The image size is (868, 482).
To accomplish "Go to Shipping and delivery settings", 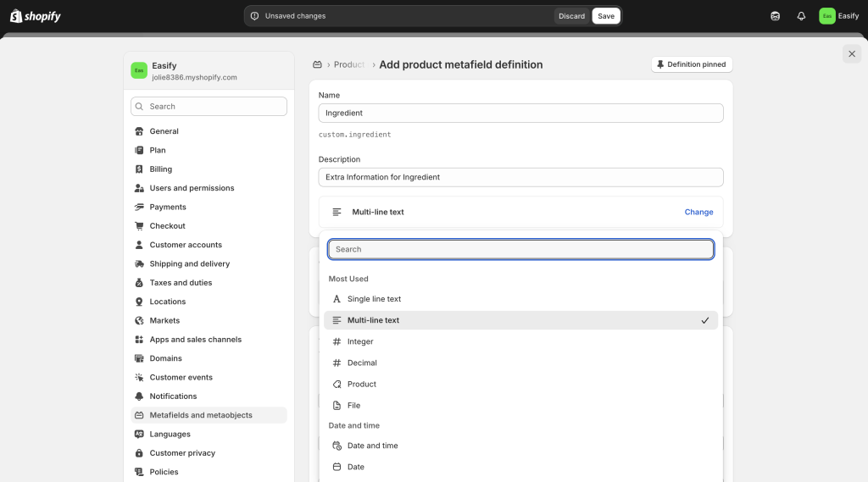I will tap(190, 263).
